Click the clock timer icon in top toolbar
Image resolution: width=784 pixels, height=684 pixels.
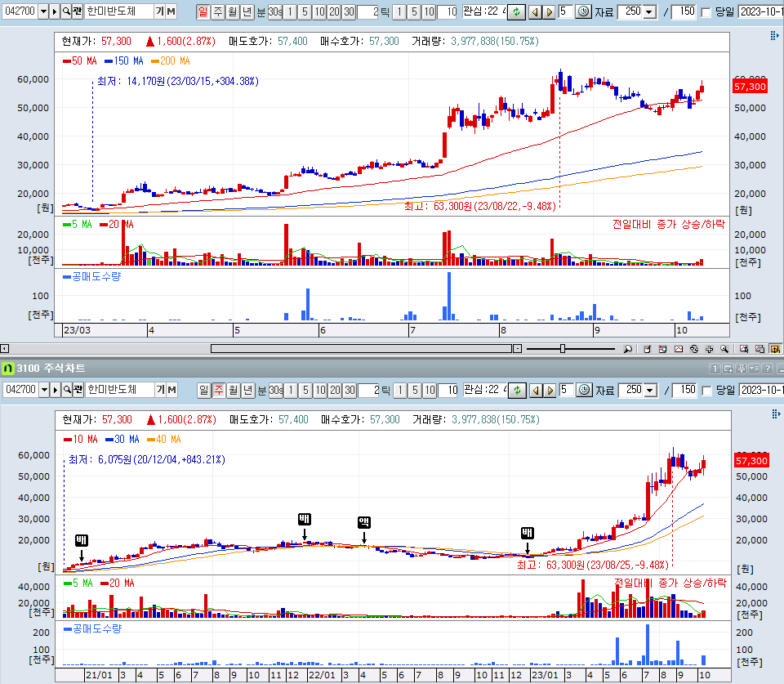[583, 11]
